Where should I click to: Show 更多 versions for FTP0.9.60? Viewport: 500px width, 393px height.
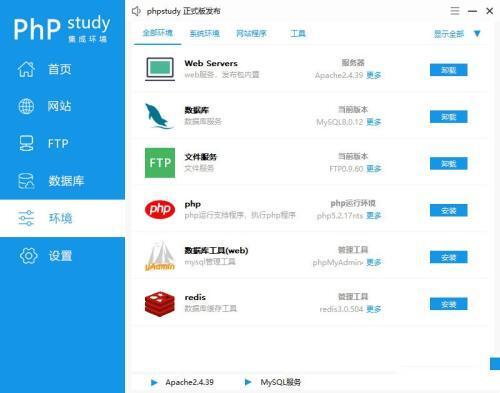point(374,169)
